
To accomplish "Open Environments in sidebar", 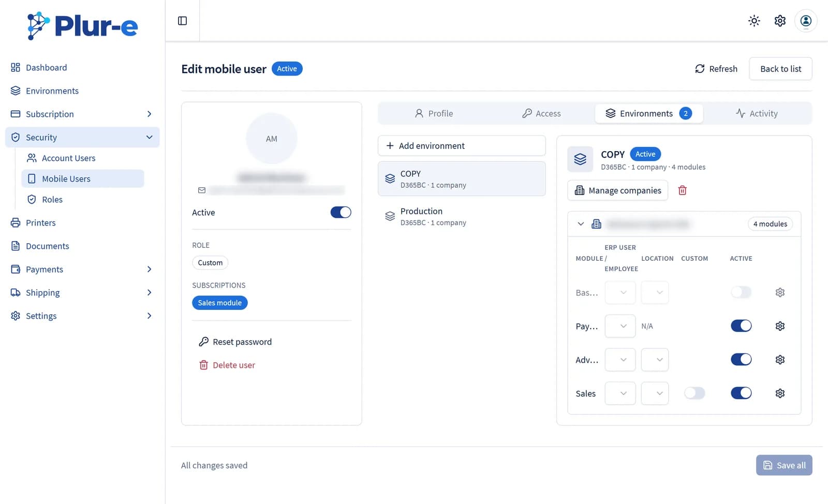I will tap(83, 91).
